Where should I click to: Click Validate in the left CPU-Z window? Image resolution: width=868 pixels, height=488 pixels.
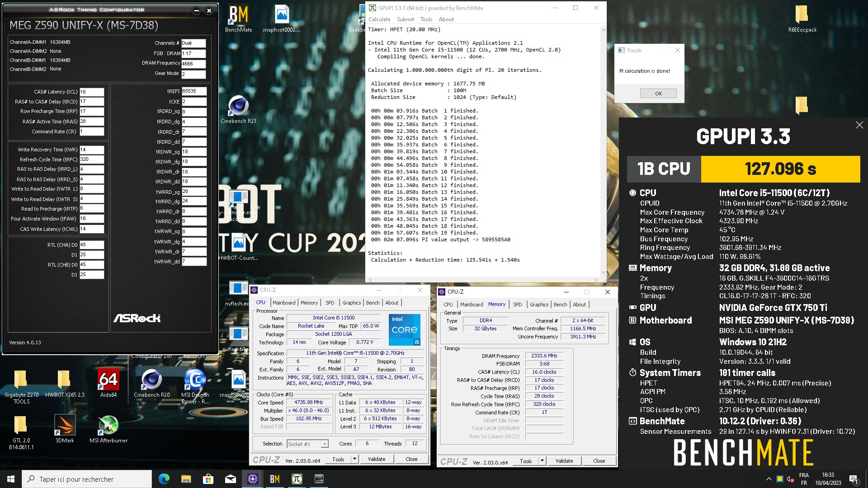(x=377, y=459)
